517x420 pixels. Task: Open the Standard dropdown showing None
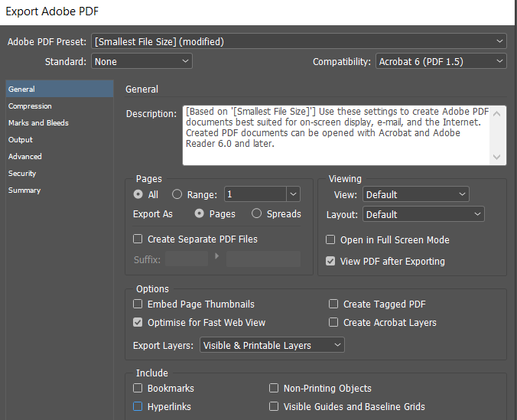pyautogui.click(x=141, y=61)
